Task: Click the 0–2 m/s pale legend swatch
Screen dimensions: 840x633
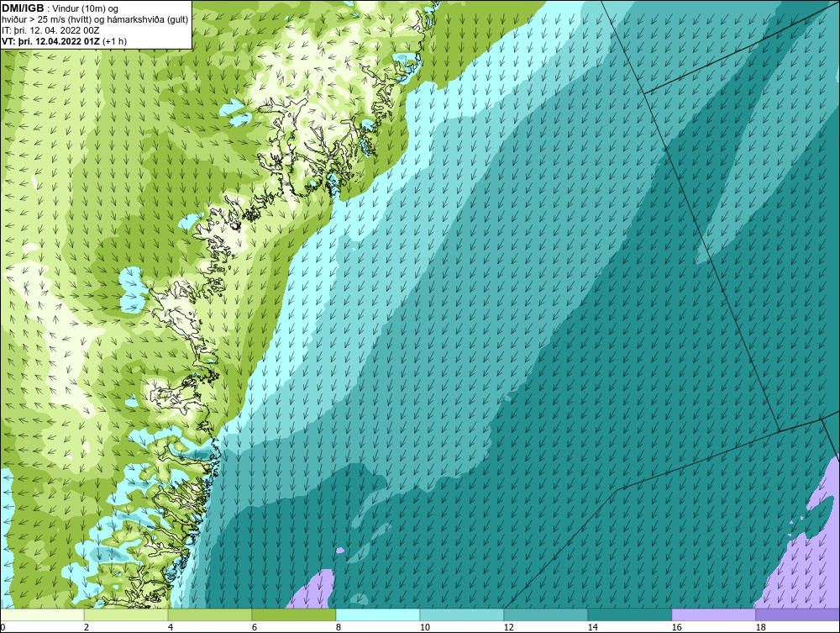Action: [42, 615]
